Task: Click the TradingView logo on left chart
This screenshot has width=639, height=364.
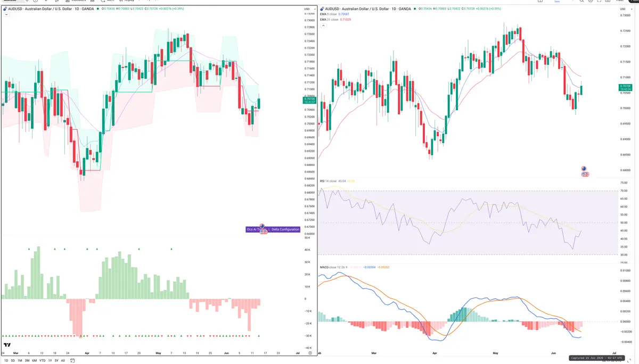Action: coord(6,345)
